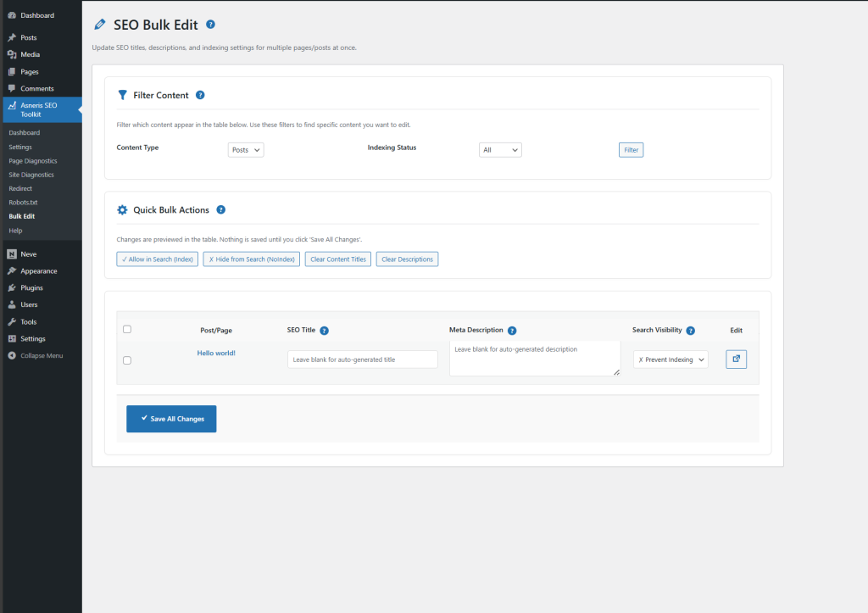Open the Prevent Indexing visibility dropdown
Viewport: 868px width, 613px height.
coord(670,359)
